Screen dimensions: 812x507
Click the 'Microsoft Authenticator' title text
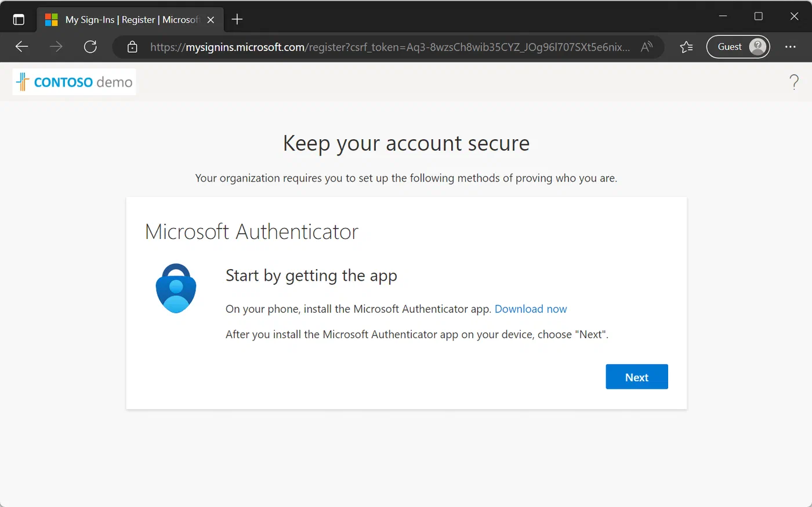click(252, 232)
